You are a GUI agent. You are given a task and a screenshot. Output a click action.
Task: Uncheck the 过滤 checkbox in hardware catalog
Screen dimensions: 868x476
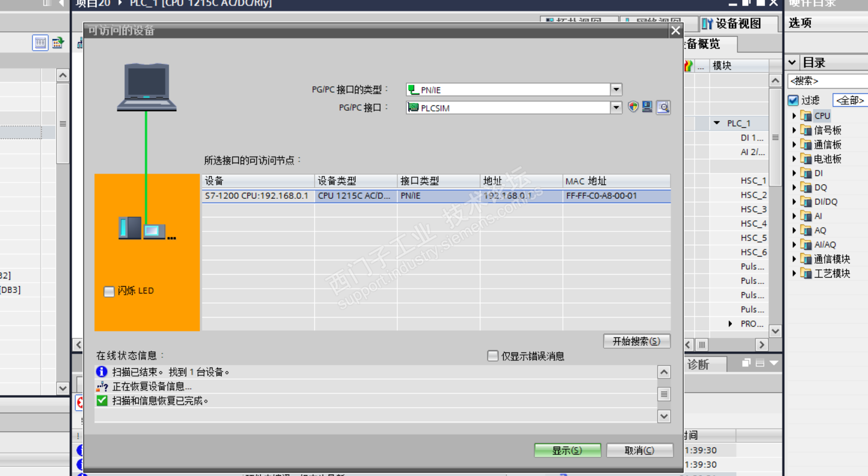coord(793,100)
